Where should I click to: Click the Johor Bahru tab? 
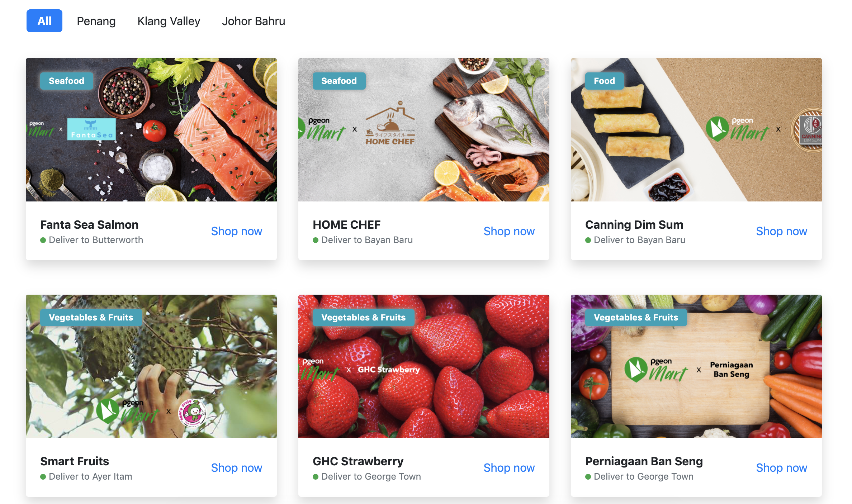pyautogui.click(x=253, y=21)
